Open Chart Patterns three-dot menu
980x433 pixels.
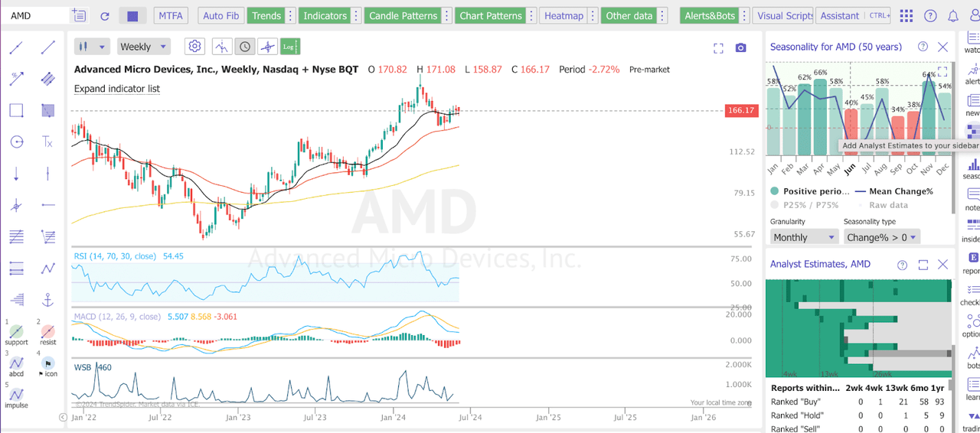coord(531,16)
